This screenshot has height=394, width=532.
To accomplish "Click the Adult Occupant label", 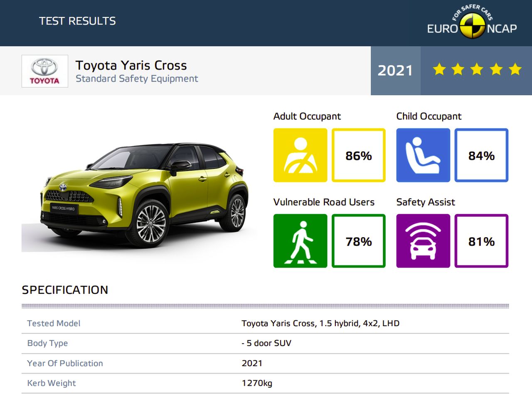I will click(x=307, y=116).
